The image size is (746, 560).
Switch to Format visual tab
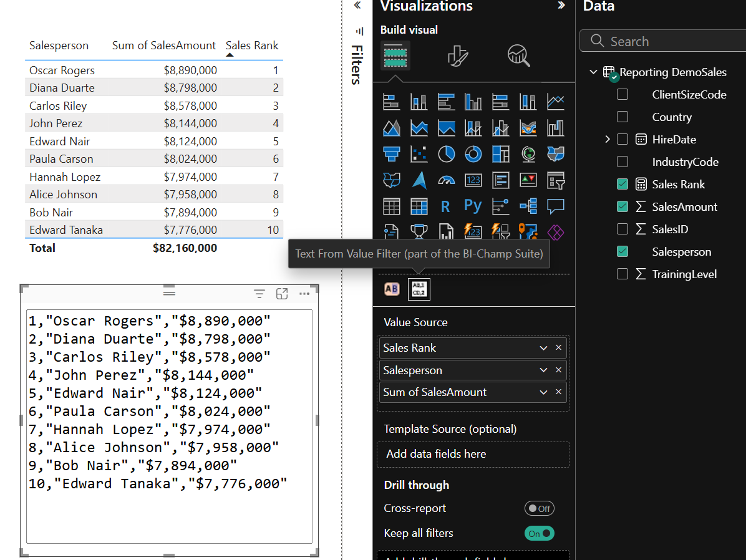pos(458,56)
